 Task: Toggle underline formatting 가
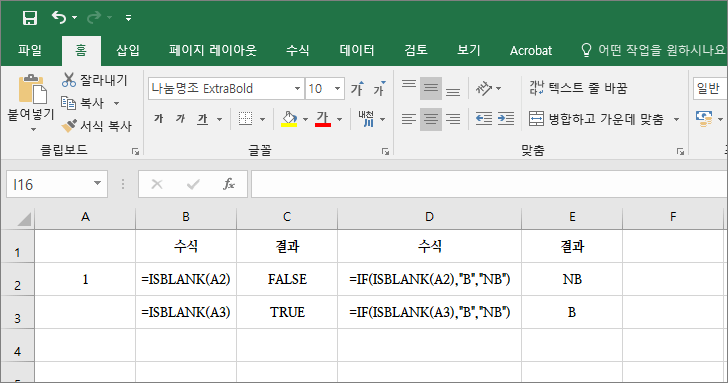[202, 119]
